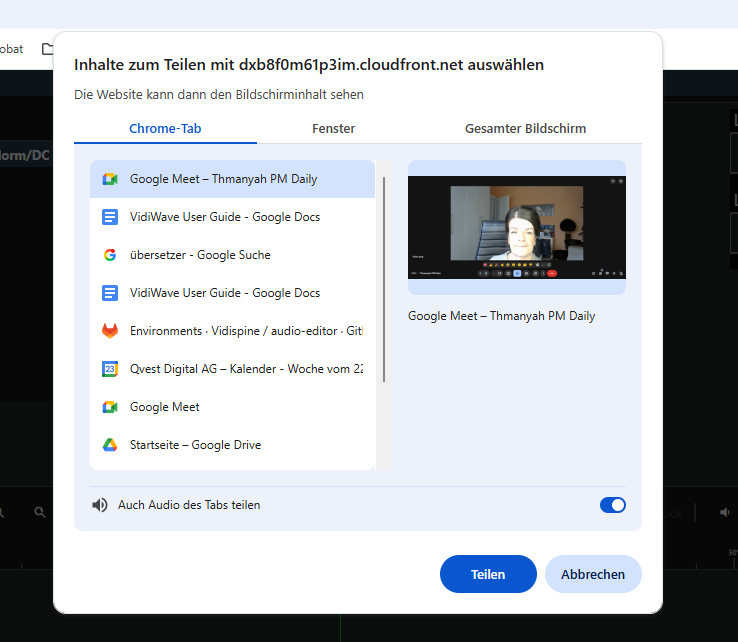Image resolution: width=738 pixels, height=642 pixels.
Task: Click the Abbrechen button
Action: pos(593,574)
